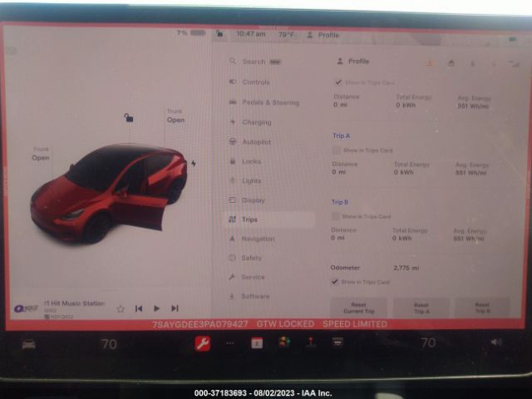The height and width of the screenshot is (399, 532).
Task: Open the front Trunk
Action: pyautogui.click(x=41, y=154)
